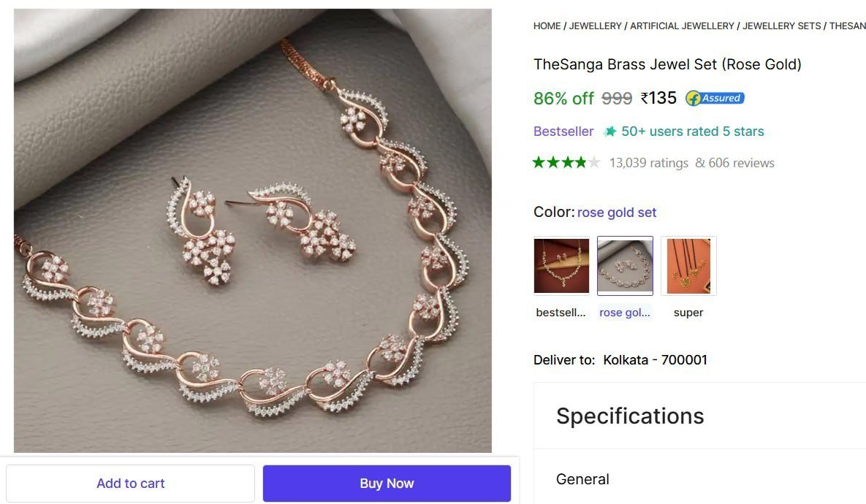Change delivery location Kolkata - 700001
This screenshot has height=504, width=866.
point(655,359)
